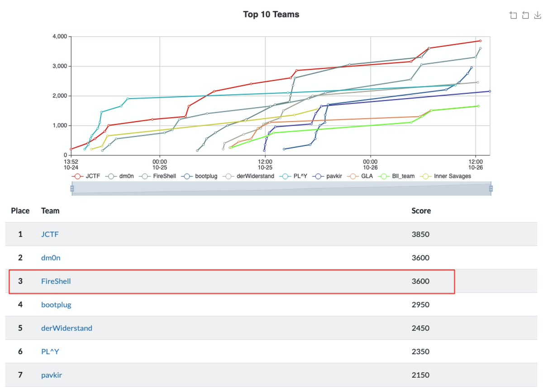Click the left handle of the time range slider

point(72,188)
